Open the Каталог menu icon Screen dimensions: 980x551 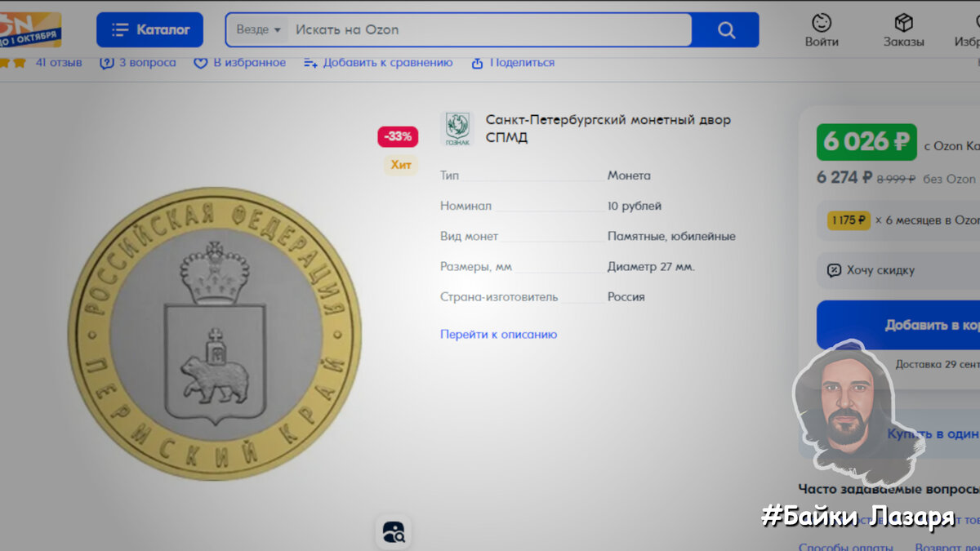122,29
